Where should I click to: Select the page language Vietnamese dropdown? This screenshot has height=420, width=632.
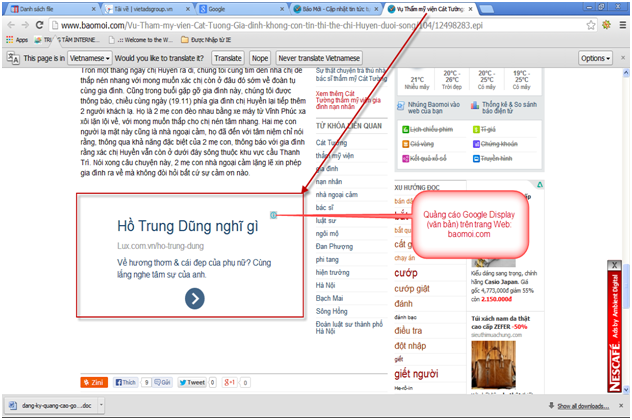tap(89, 58)
